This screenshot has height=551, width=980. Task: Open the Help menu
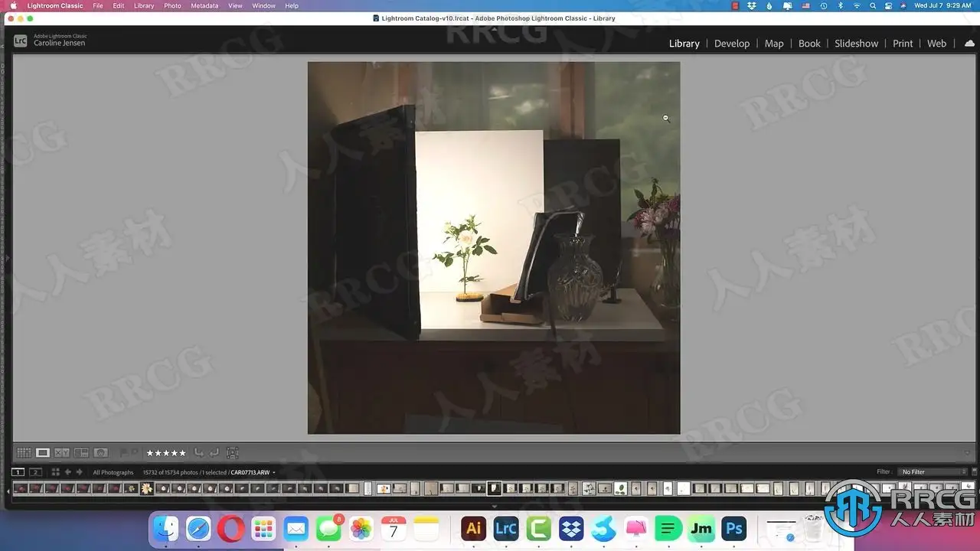292,5
